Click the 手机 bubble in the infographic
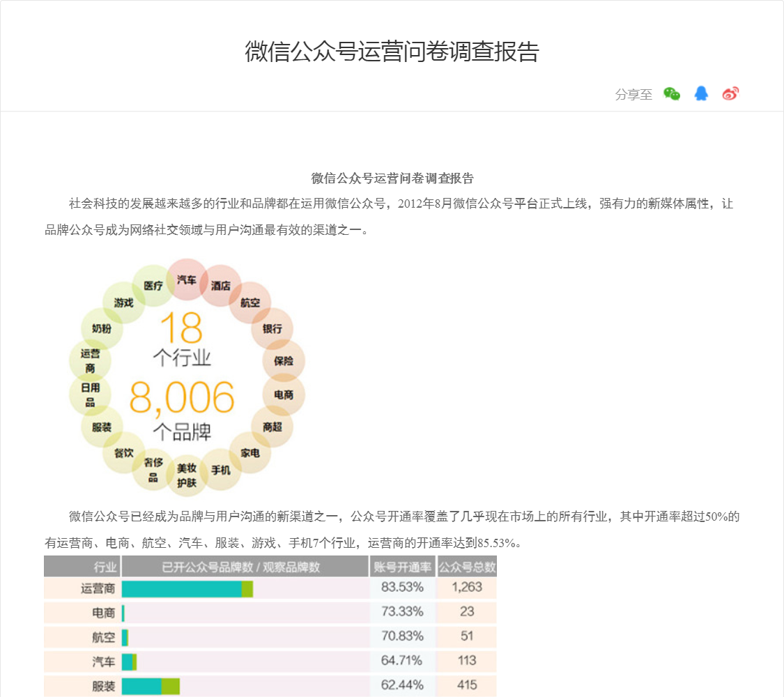The height and width of the screenshot is (697, 784). click(220, 470)
